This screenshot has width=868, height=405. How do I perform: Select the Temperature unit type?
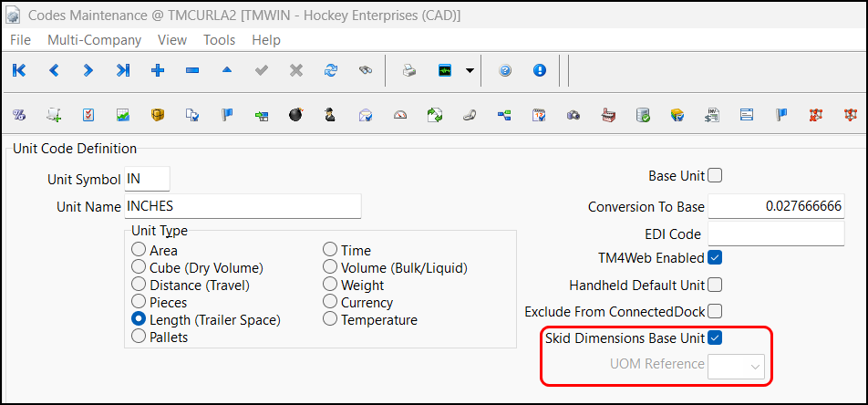coord(330,319)
